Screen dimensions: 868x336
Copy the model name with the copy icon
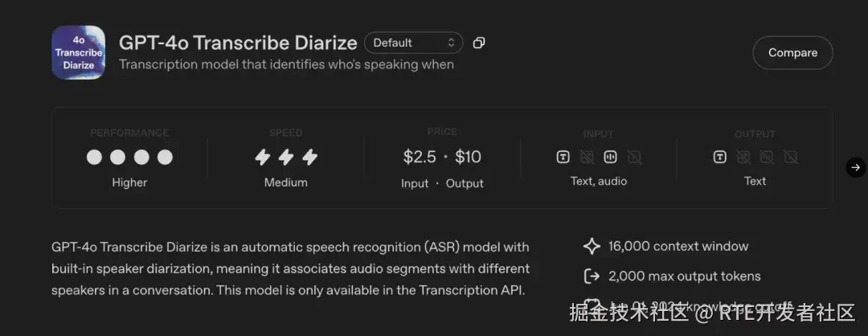[479, 43]
